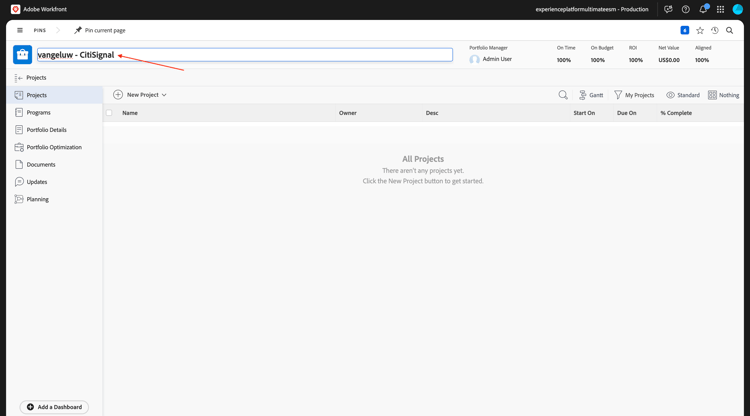Open Portfolio Optimization in the sidebar
Image resolution: width=750 pixels, height=416 pixels.
pyautogui.click(x=55, y=147)
